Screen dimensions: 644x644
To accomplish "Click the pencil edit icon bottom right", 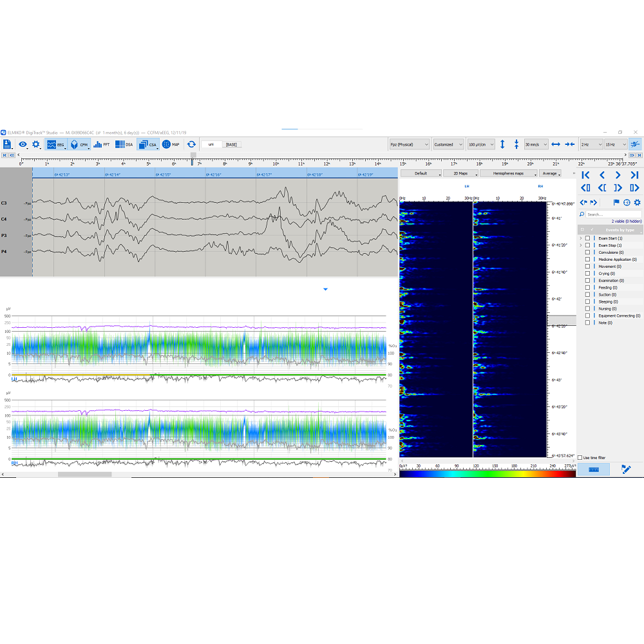I will 626,469.
